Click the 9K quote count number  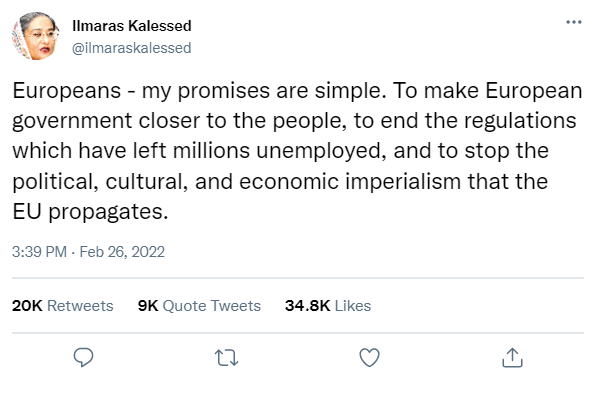click(148, 306)
